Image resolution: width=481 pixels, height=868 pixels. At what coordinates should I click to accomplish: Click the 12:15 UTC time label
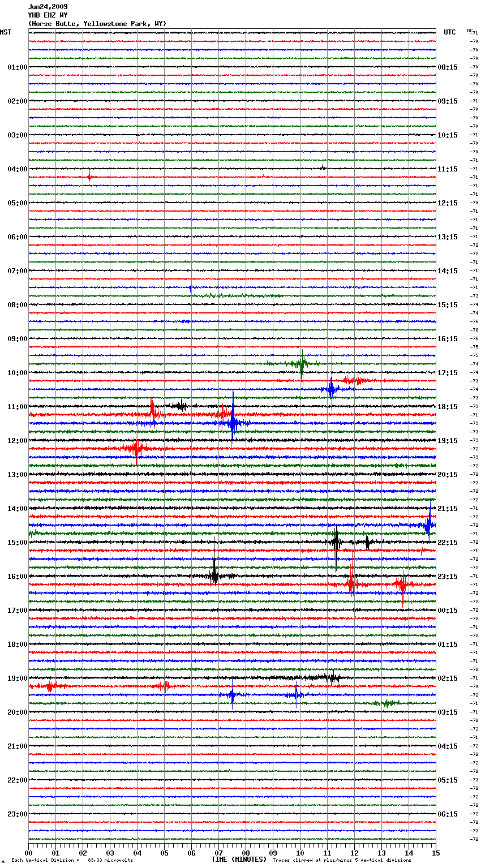tap(448, 203)
